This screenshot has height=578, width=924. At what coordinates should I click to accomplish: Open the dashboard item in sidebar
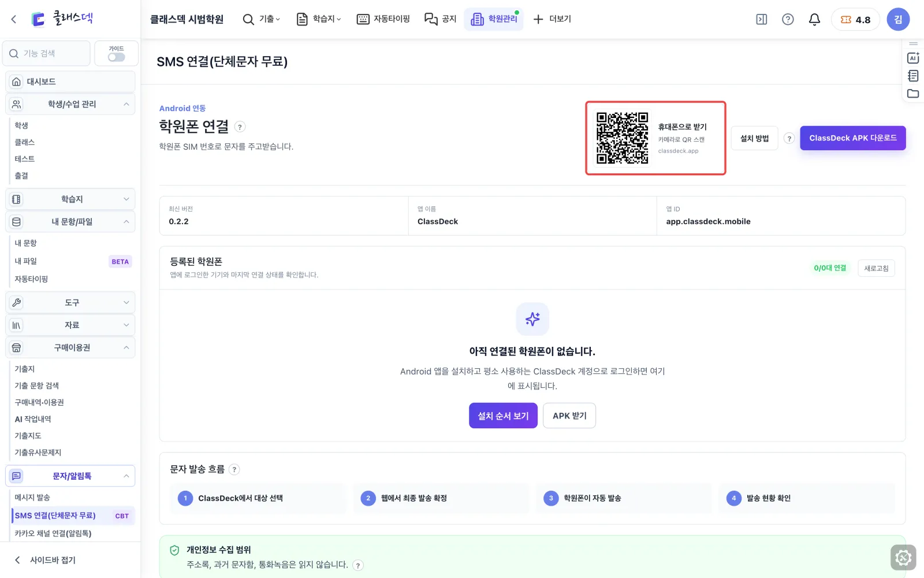coord(70,81)
